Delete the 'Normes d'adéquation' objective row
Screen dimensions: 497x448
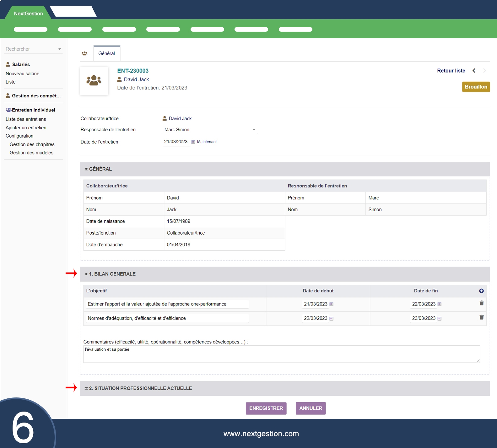(481, 317)
